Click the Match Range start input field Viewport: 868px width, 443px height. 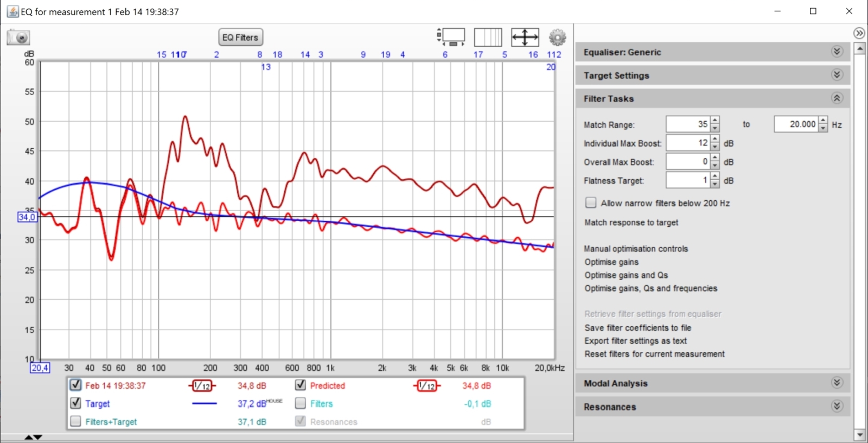687,124
